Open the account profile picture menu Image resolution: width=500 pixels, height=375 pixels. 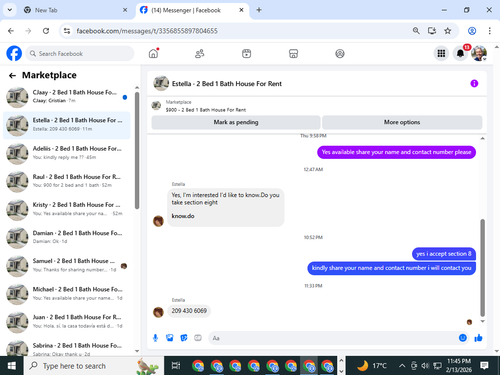[479, 53]
